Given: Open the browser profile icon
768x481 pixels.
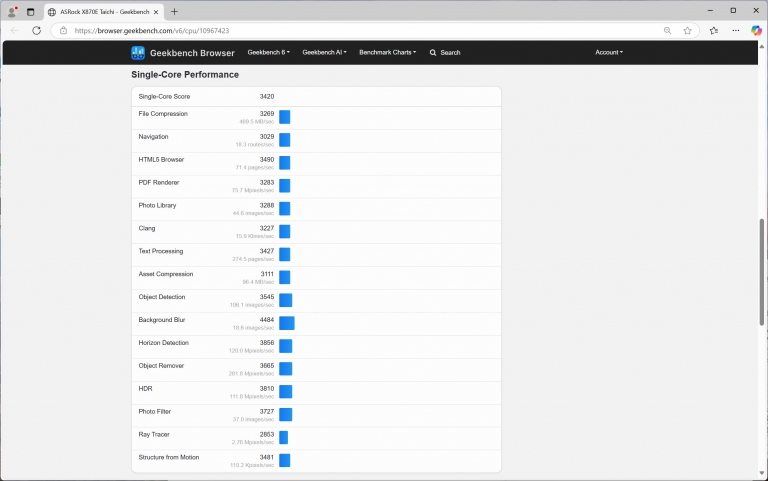Looking at the screenshot, I should [12, 11].
